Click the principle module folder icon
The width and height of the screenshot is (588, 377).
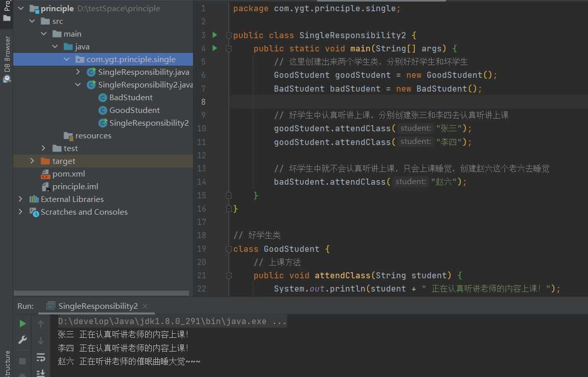click(x=34, y=9)
